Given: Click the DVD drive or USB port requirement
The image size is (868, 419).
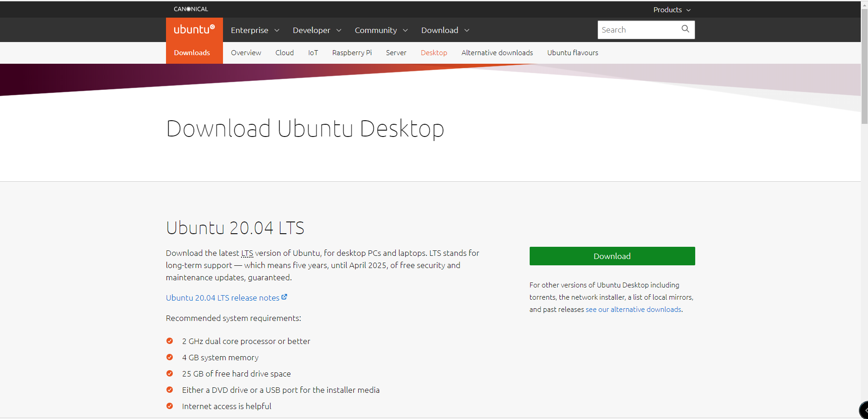Looking at the screenshot, I should click(x=280, y=390).
